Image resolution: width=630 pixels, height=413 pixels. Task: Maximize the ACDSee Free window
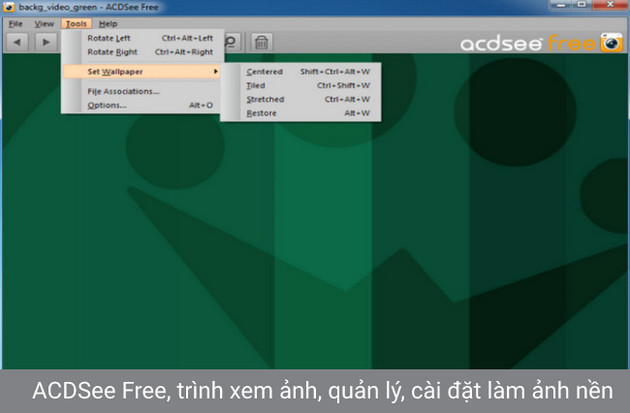coord(581,5)
